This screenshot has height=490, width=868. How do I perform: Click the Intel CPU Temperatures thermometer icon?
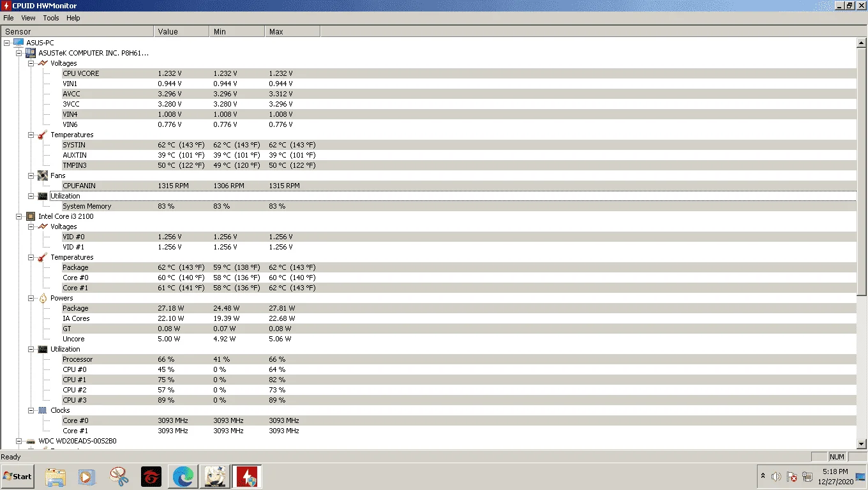coord(43,257)
